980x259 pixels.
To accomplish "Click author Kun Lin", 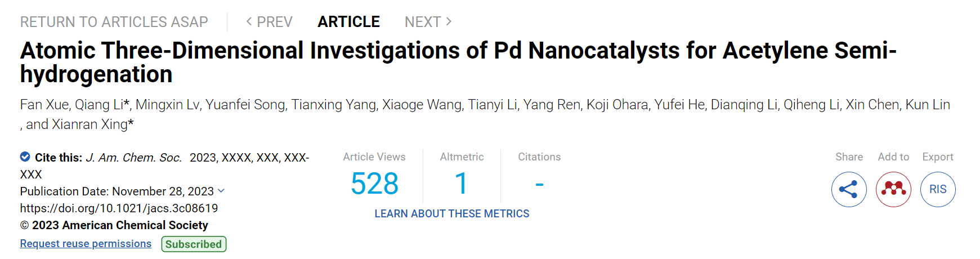I will point(928,105).
